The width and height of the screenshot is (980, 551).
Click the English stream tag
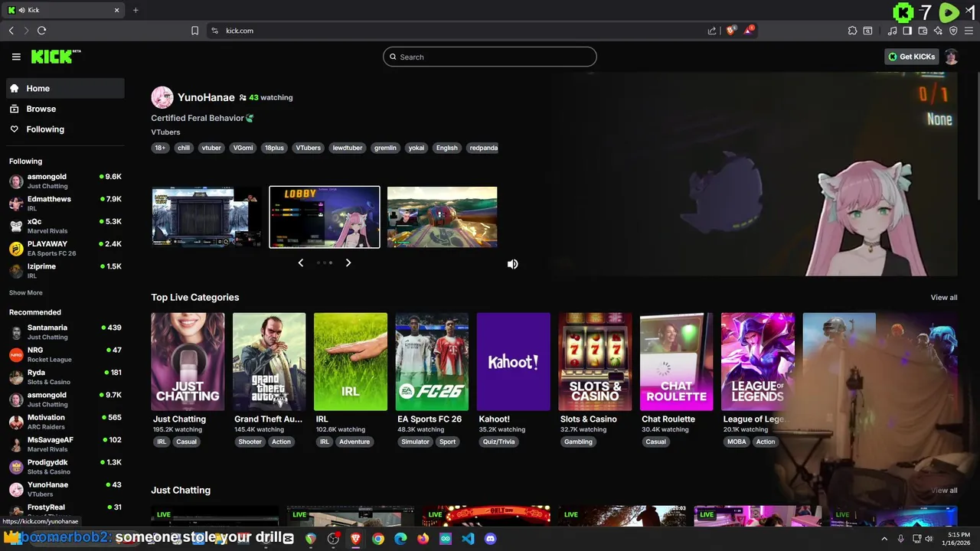[446, 148]
